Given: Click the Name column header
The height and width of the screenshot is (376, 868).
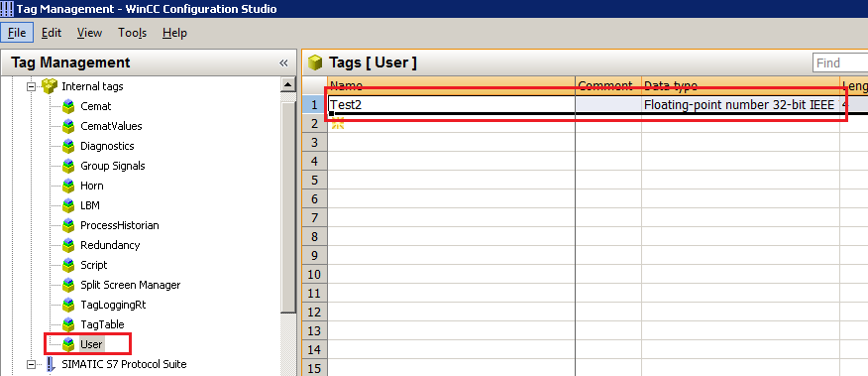Looking at the screenshot, I should [451, 85].
